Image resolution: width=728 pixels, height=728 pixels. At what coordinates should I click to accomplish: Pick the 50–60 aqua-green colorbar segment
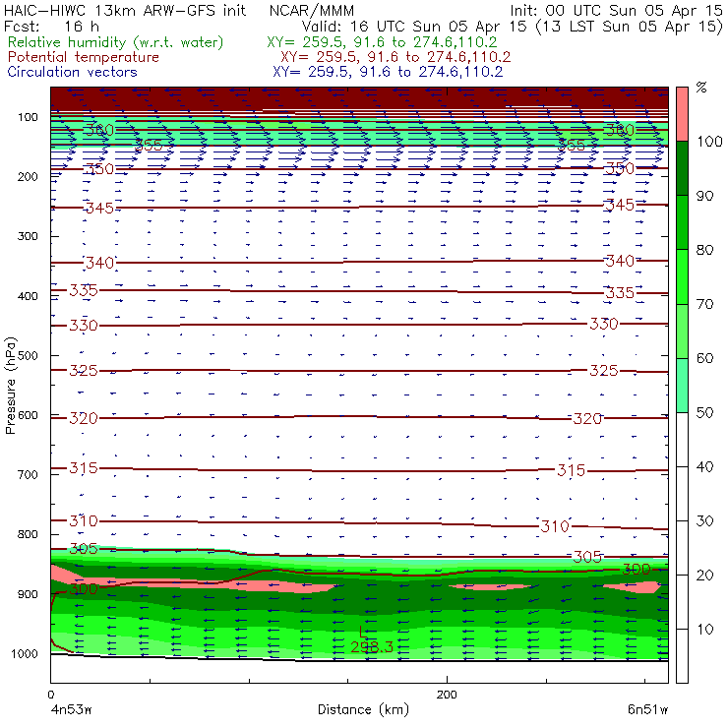(682, 386)
